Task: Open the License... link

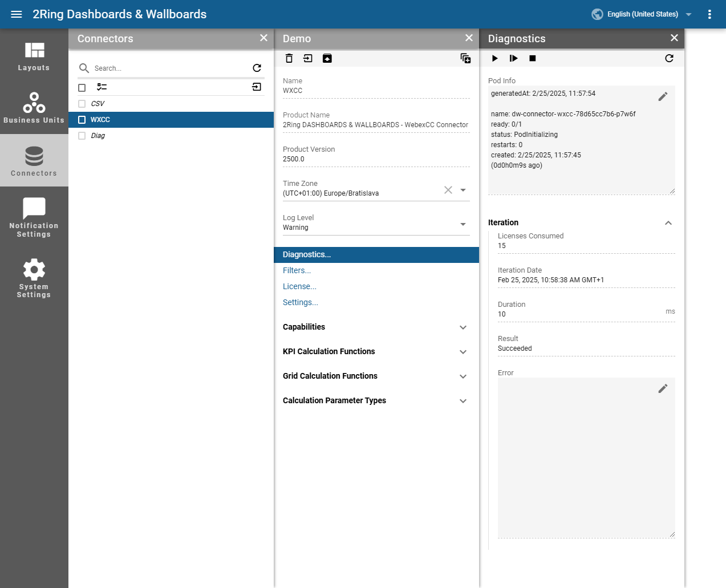Action: click(x=299, y=287)
